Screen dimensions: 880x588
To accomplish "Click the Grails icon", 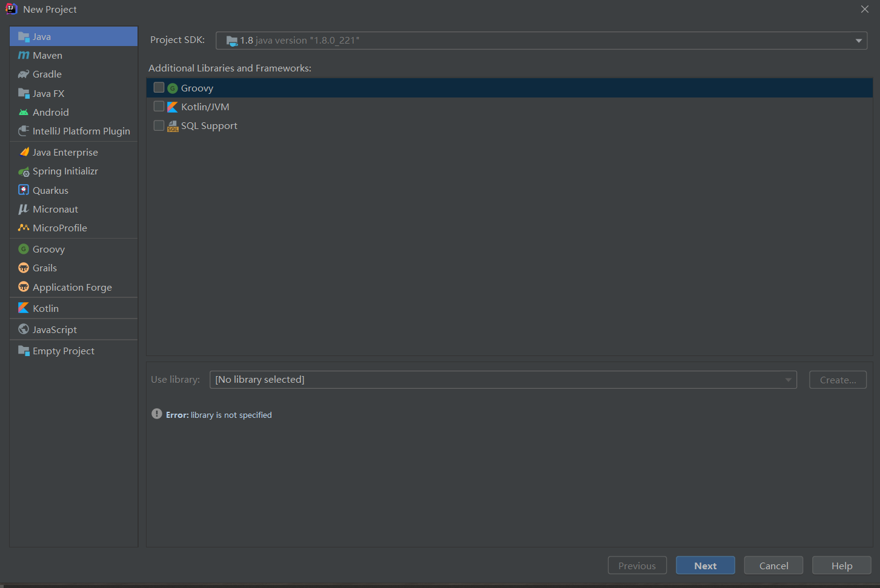I will pyautogui.click(x=24, y=268).
